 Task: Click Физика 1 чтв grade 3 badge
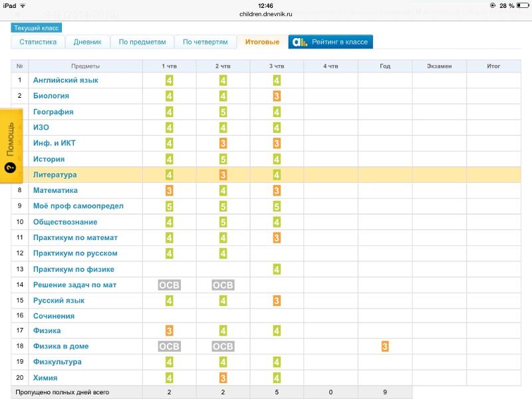pos(170,331)
